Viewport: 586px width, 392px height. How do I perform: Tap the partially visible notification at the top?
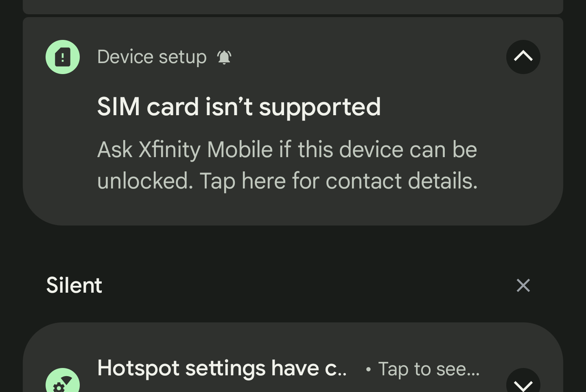click(293, 6)
